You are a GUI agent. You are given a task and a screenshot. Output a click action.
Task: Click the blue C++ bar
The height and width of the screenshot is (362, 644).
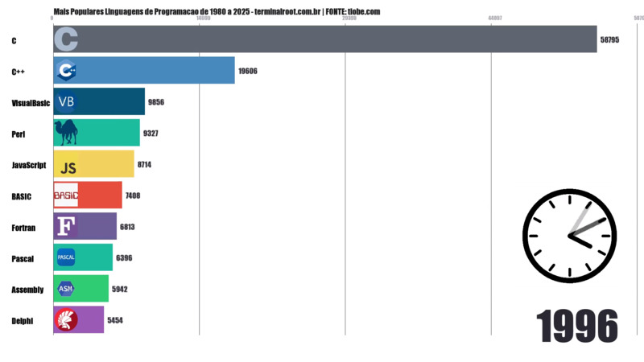point(144,70)
